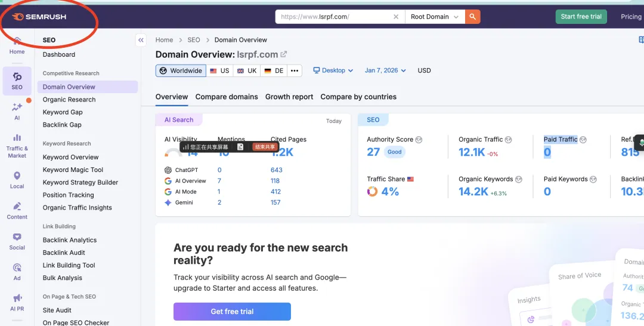Viewport: 644px width, 326px height.
Task: Click Get free trial button
Action: point(232,312)
